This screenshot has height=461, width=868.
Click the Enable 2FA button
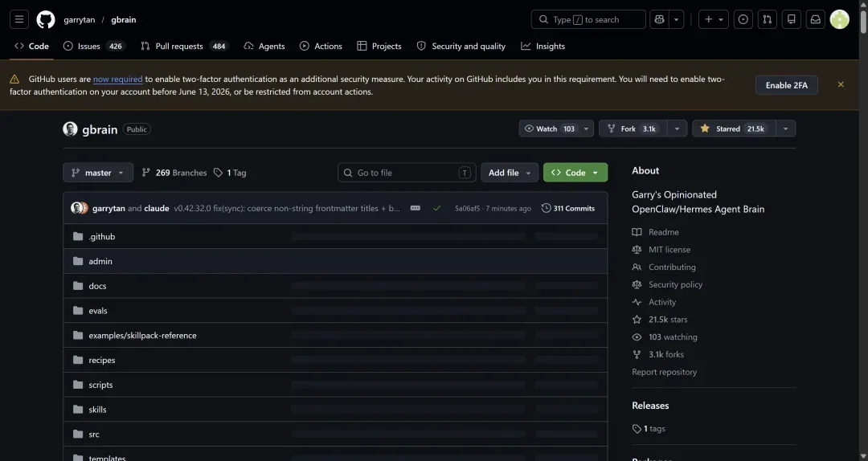[x=786, y=85]
